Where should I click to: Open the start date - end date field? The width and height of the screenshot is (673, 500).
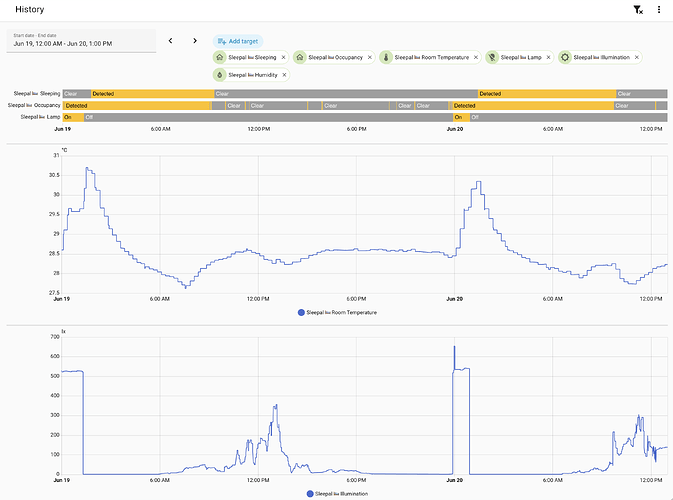[81, 41]
